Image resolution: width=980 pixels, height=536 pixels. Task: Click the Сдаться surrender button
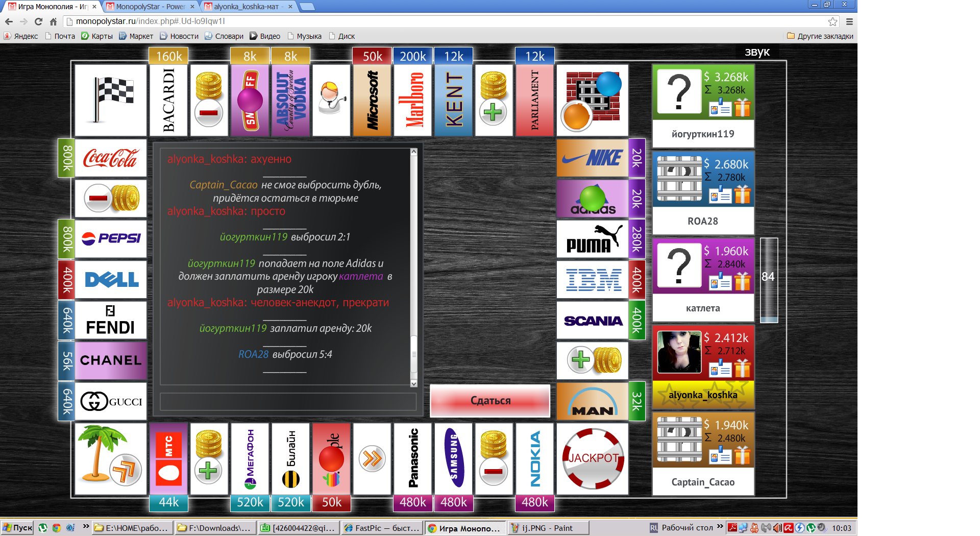coord(490,401)
